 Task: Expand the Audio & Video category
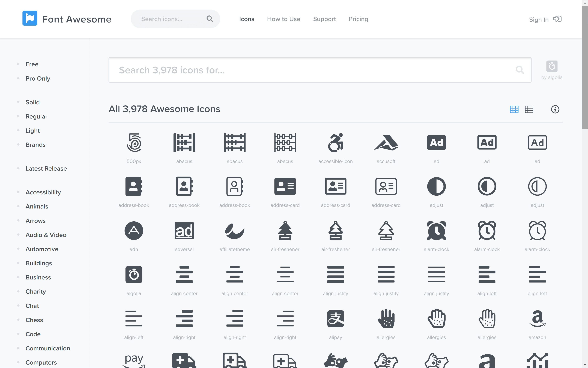(46, 234)
